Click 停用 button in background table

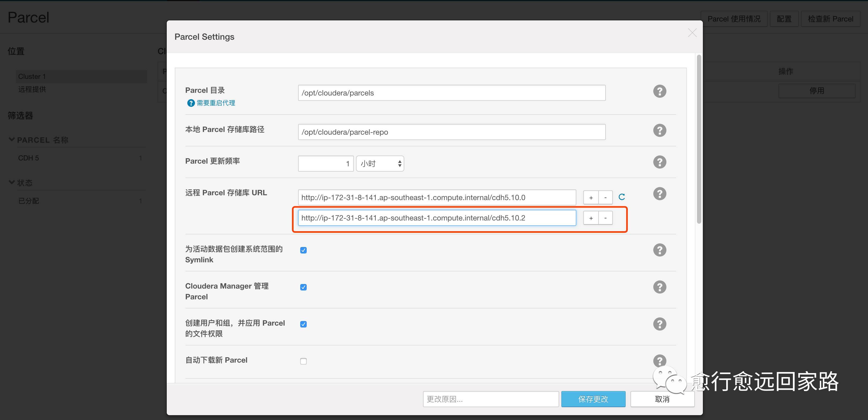pyautogui.click(x=817, y=91)
